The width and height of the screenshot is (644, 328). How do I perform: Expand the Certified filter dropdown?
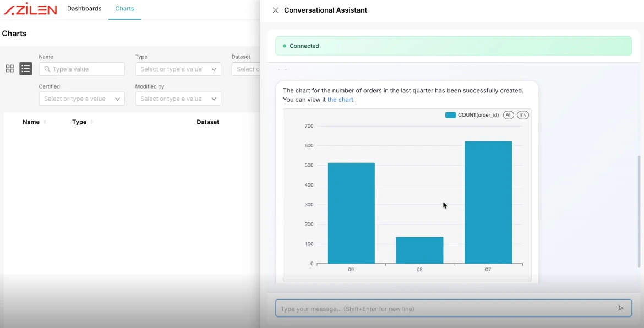coord(81,99)
